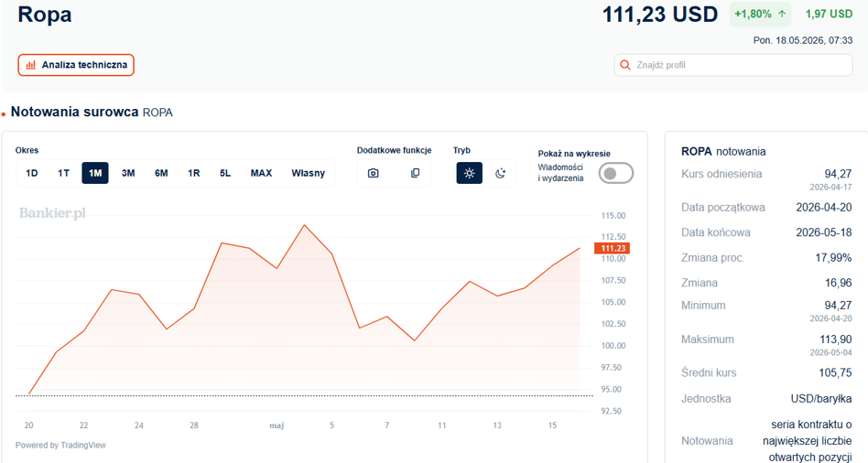Click the Średni kurs value 105,75
The image size is (868, 463).
[x=835, y=372]
